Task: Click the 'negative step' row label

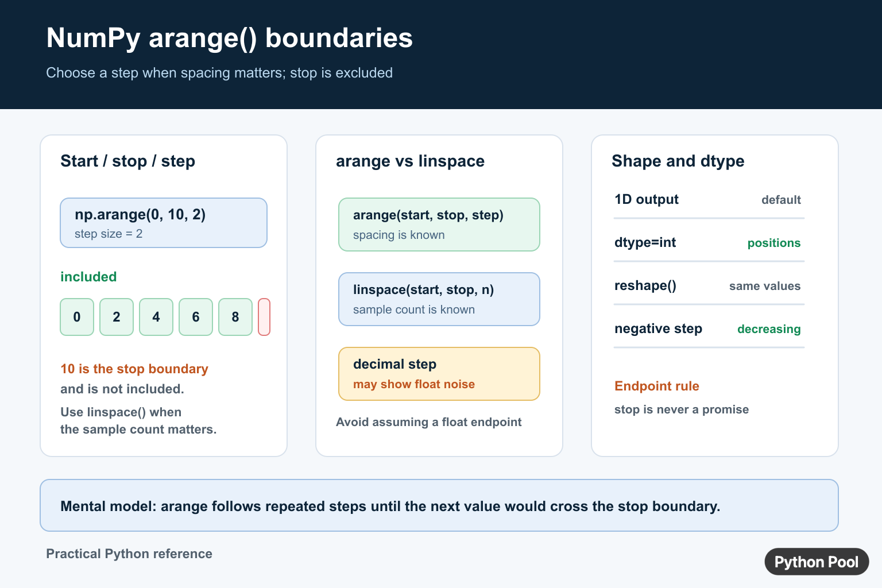Action: click(659, 328)
